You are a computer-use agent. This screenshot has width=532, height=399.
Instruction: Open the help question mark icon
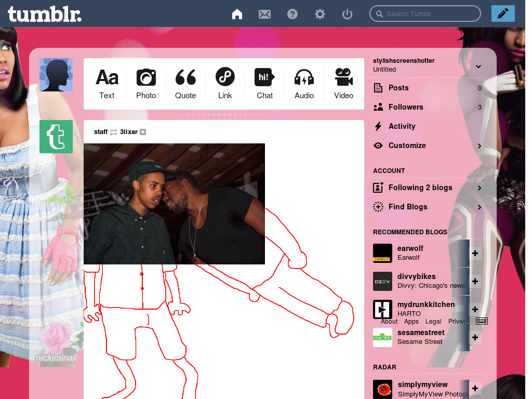[292, 14]
